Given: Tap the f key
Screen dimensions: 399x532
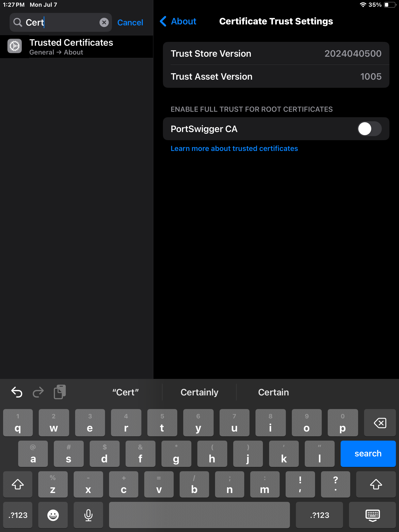Looking at the screenshot, I should (140, 454).
